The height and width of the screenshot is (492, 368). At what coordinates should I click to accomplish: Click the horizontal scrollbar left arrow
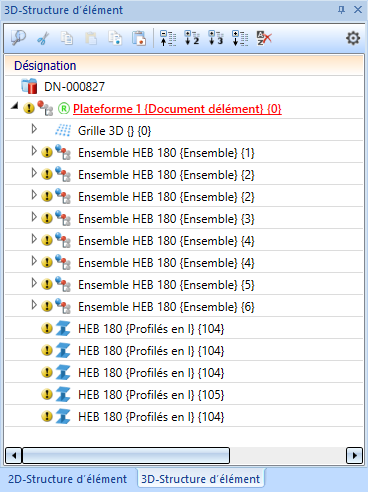pyautogui.click(x=14, y=455)
